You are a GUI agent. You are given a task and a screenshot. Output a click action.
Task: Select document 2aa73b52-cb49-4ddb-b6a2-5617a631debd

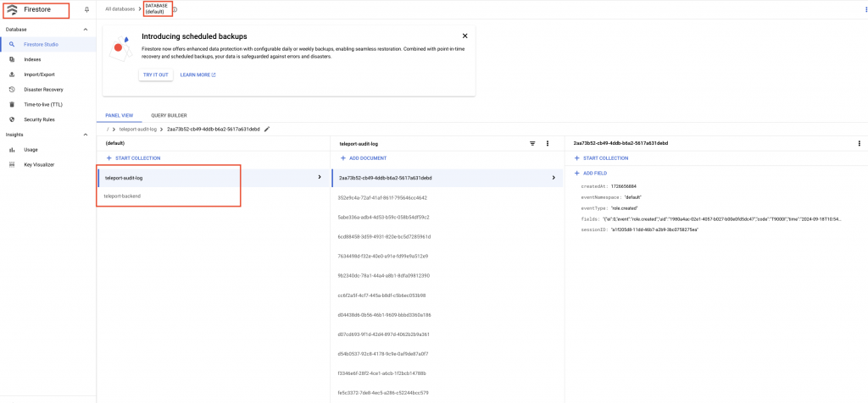pyautogui.click(x=448, y=178)
